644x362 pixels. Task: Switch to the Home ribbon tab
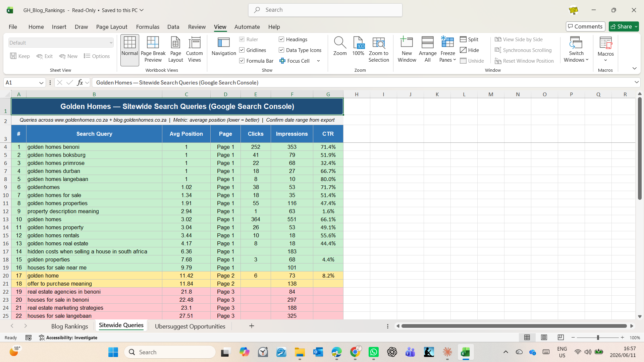click(x=36, y=27)
